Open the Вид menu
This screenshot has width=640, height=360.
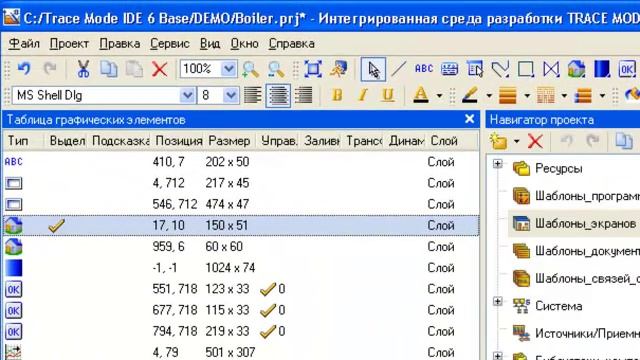pyautogui.click(x=210, y=44)
